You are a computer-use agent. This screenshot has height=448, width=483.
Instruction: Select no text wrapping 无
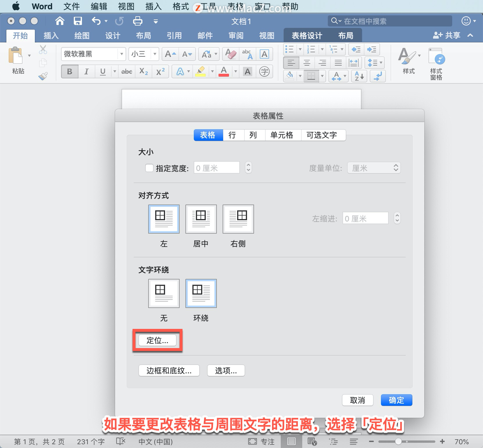click(164, 293)
